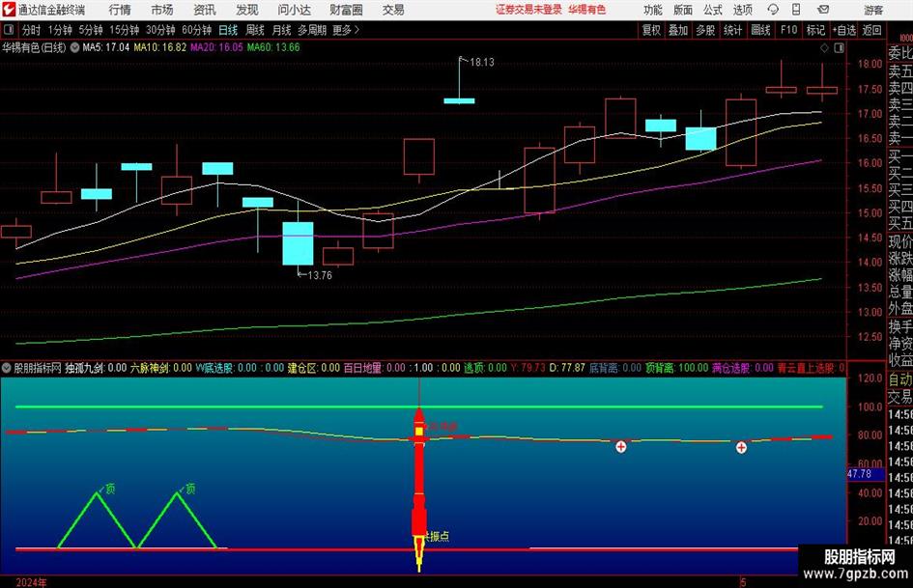Toggle the left sidebar panel icon
The height and width of the screenshot is (588, 913).
click(9, 29)
